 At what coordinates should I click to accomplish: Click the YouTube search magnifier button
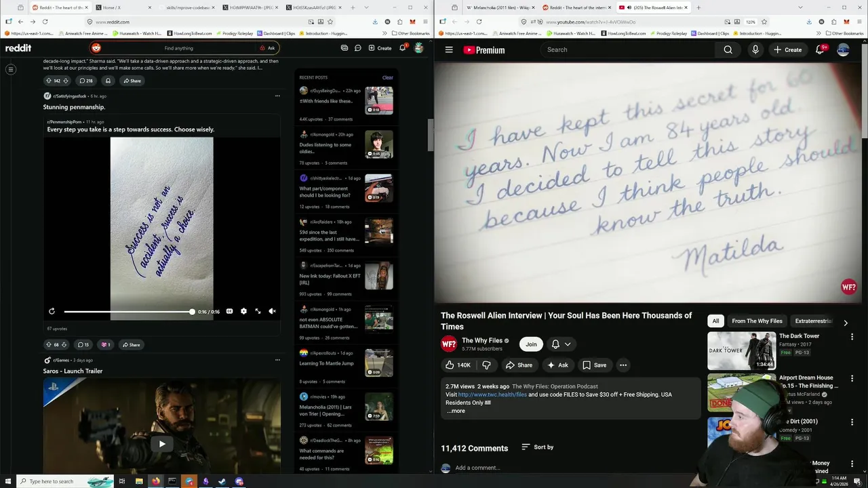[728, 49]
